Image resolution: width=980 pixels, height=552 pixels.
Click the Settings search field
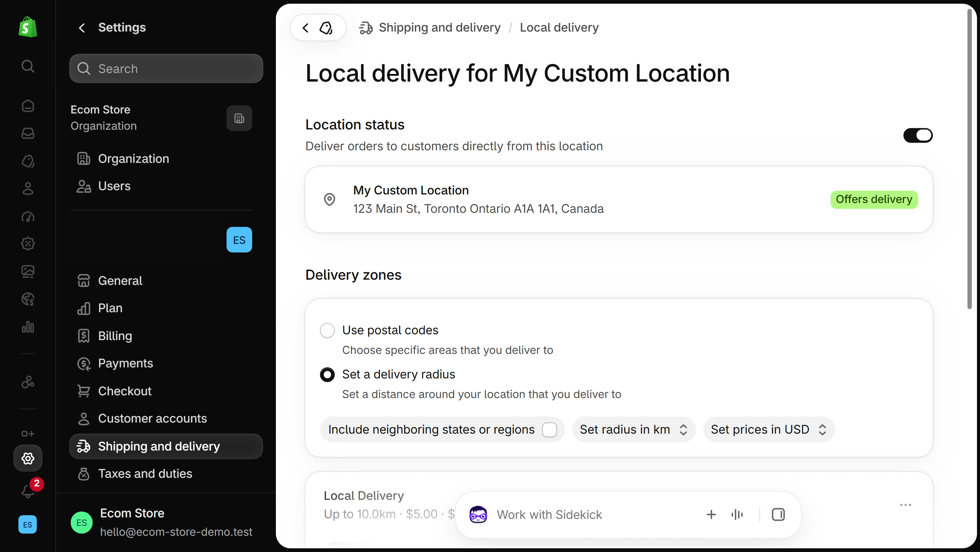point(166,68)
